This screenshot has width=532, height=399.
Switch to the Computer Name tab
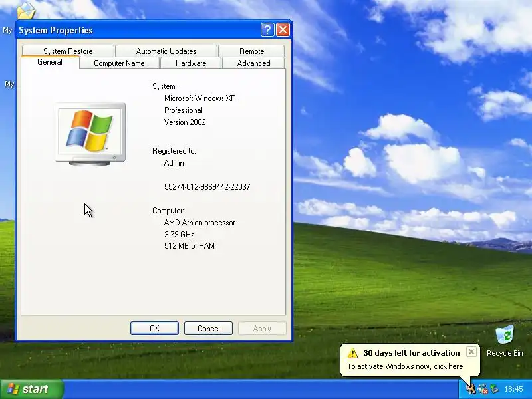[119, 63]
